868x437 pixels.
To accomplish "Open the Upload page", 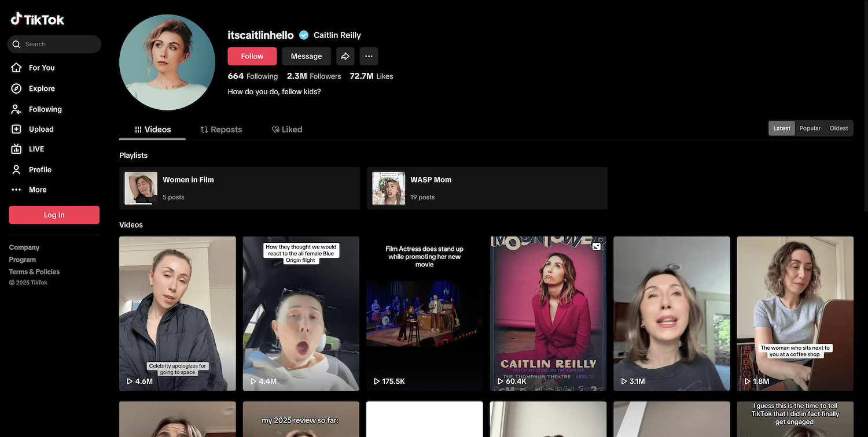I will click(41, 129).
